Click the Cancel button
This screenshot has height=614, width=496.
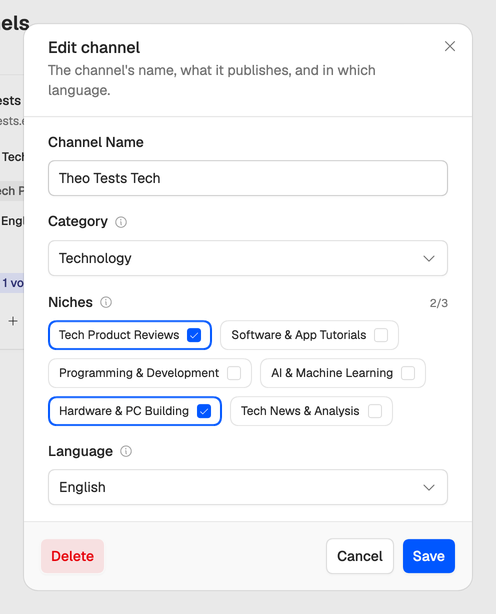360,556
